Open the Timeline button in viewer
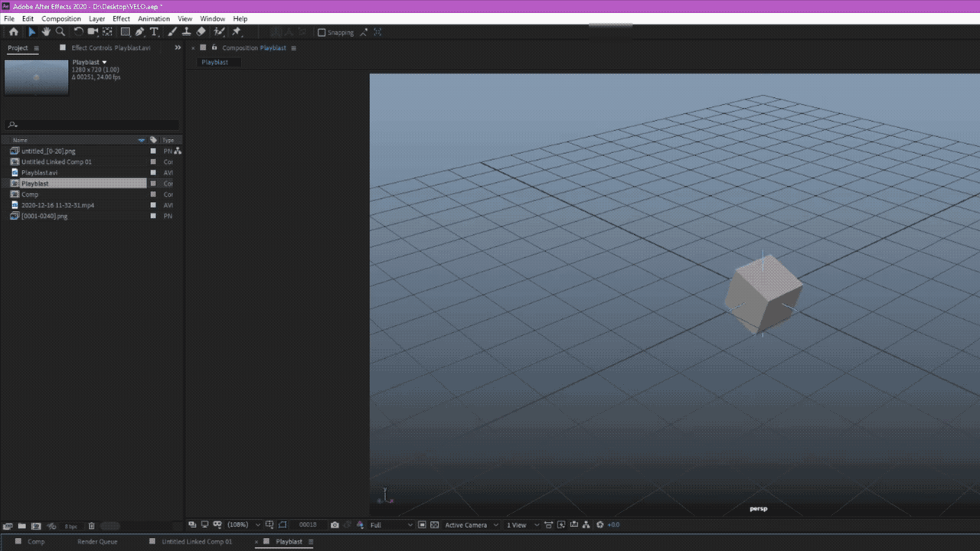The image size is (980, 551). [573, 525]
